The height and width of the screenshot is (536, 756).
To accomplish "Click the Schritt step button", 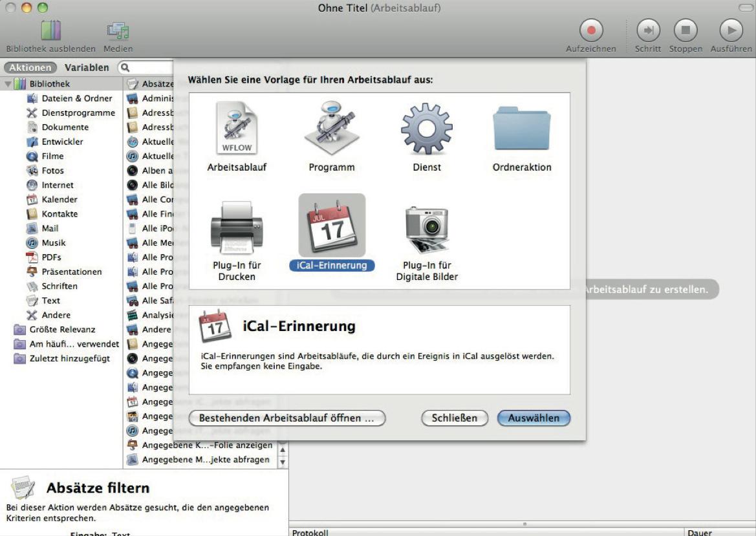I will pos(648,30).
